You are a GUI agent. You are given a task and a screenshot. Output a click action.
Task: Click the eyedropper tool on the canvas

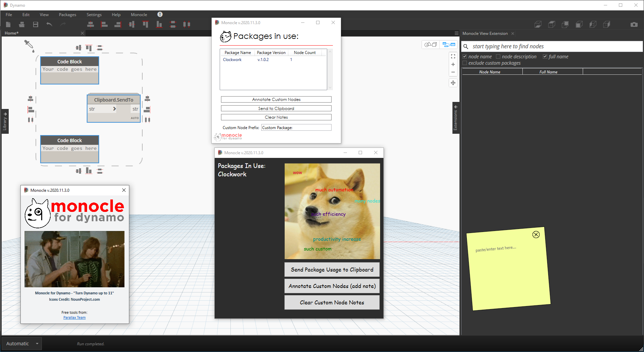pos(29,45)
